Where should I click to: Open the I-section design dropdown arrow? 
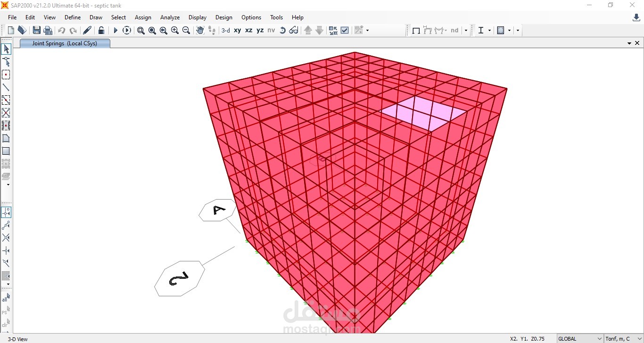click(489, 30)
